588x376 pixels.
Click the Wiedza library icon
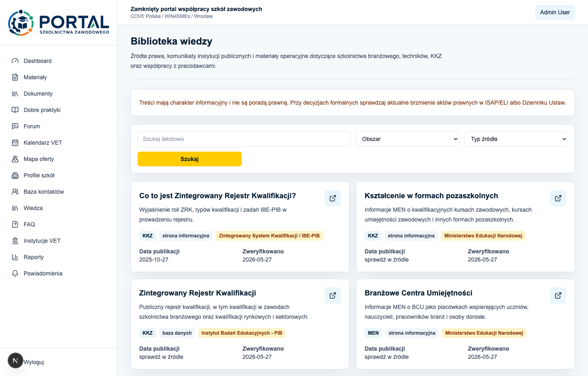click(x=15, y=208)
